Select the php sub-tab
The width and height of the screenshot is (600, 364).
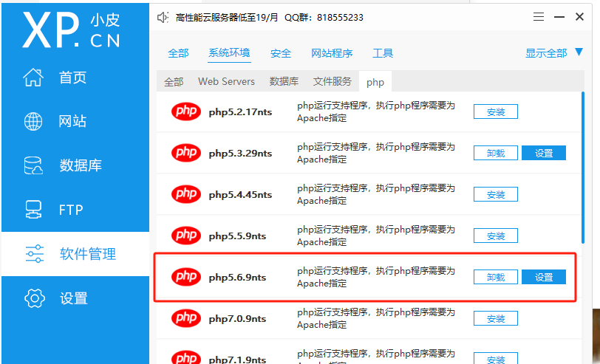click(x=375, y=82)
